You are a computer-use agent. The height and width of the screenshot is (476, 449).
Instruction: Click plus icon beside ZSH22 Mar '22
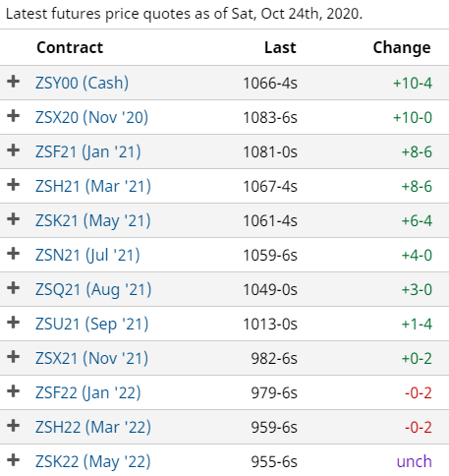(13, 426)
